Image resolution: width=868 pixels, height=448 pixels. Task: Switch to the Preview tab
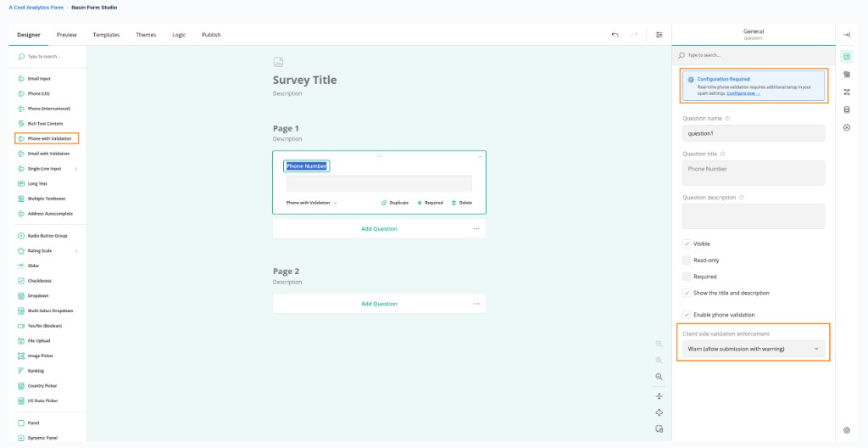point(66,35)
